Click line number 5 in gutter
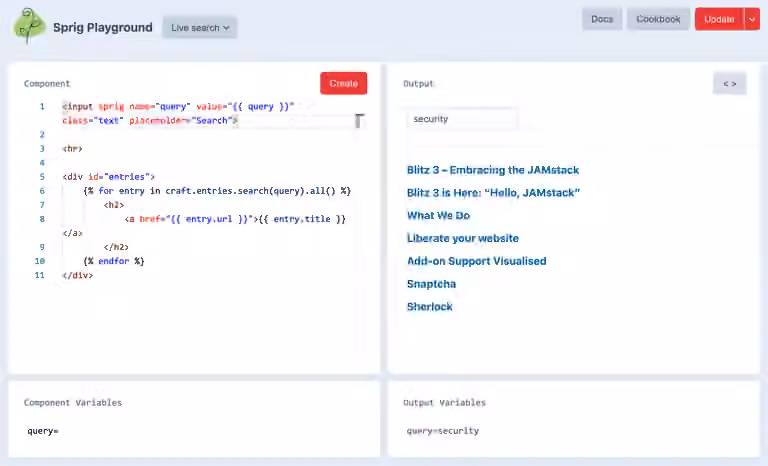 [x=42, y=177]
